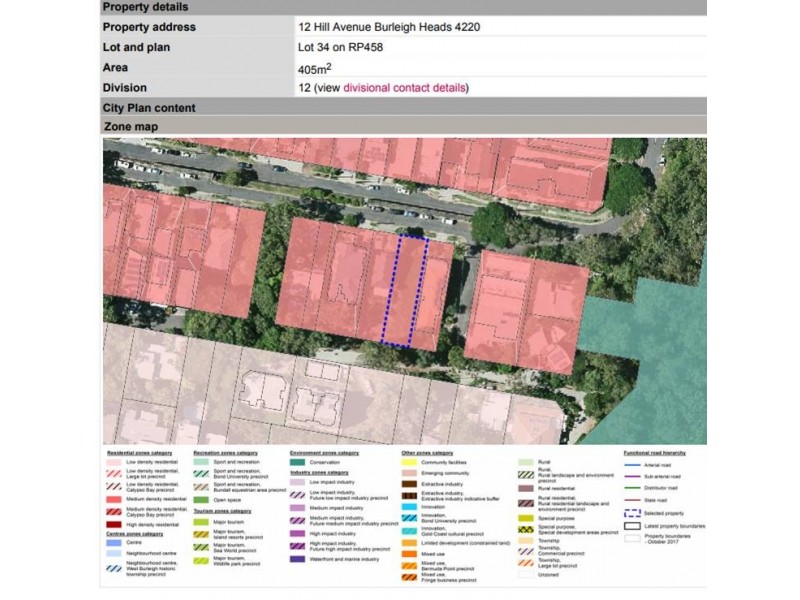Click the High impact industry swatch
This screenshot has height=600, width=800.
tap(297, 534)
